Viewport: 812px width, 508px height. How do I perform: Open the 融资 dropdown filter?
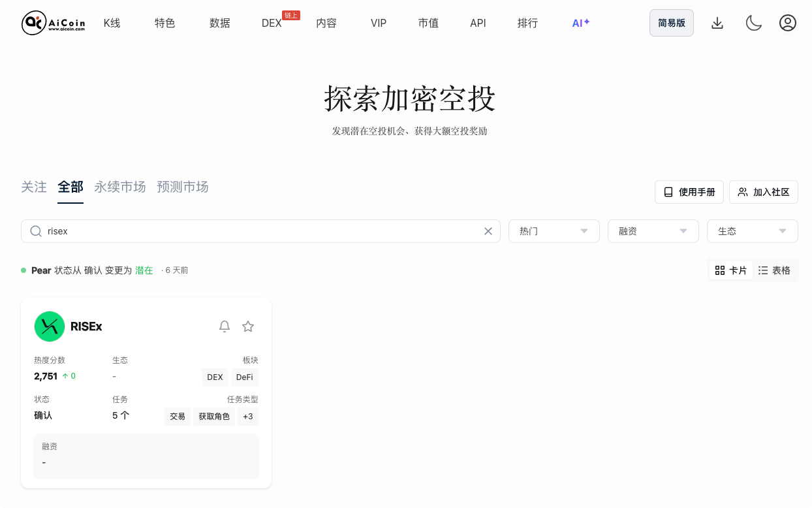(653, 231)
